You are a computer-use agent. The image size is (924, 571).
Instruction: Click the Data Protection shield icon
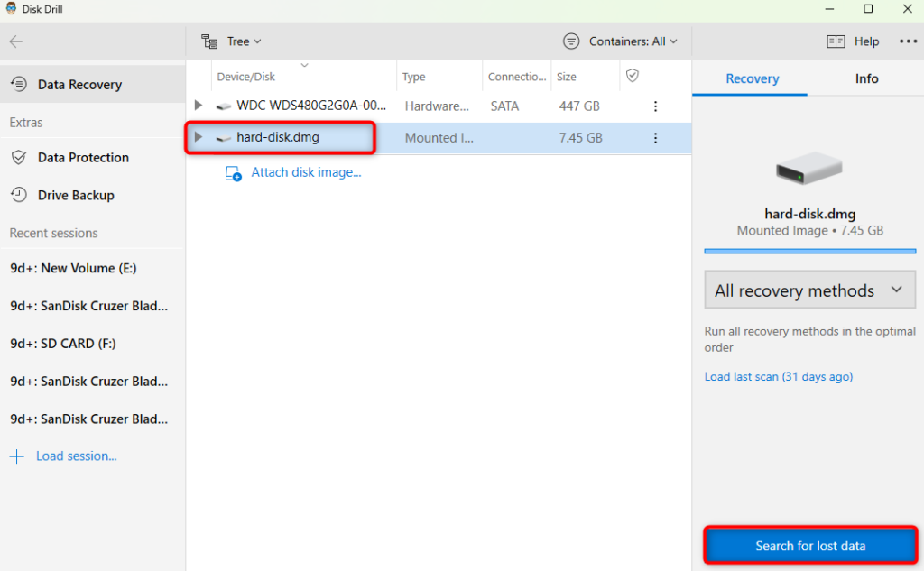point(20,157)
